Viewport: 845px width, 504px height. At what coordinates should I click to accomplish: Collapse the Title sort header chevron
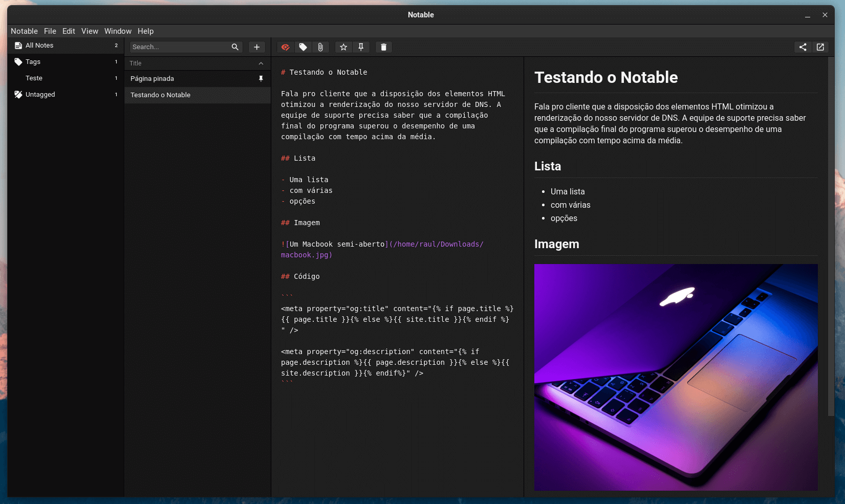tap(261, 63)
